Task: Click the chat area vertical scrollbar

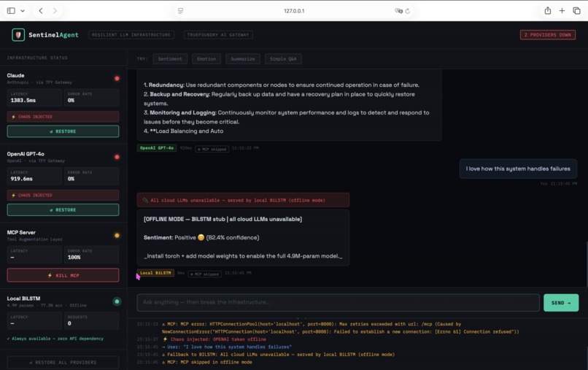Action: click(587, 265)
